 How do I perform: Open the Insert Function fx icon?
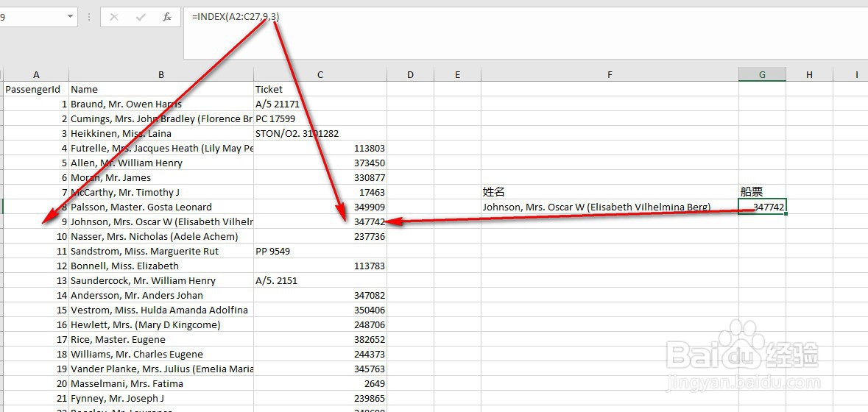(x=166, y=17)
